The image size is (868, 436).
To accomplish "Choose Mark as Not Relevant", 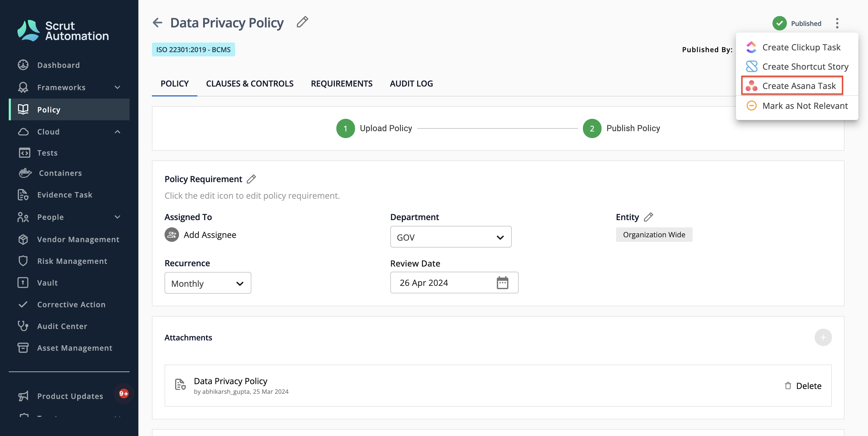I will [796, 106].
